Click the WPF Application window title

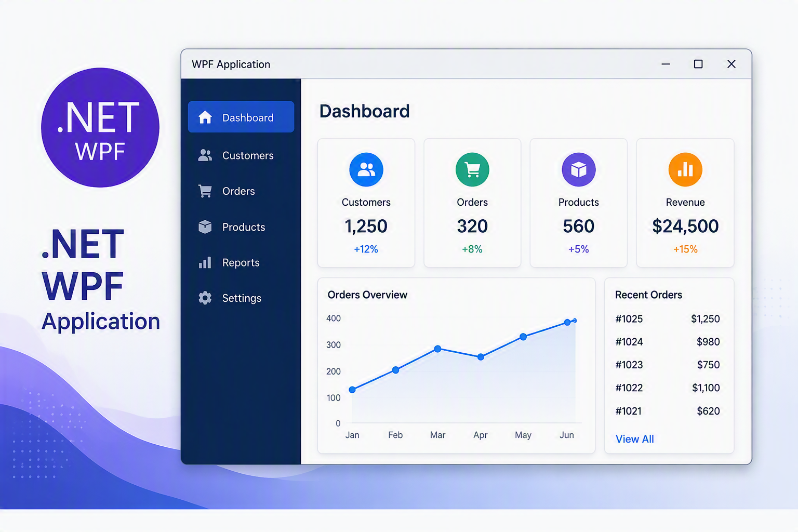point(231,64)
